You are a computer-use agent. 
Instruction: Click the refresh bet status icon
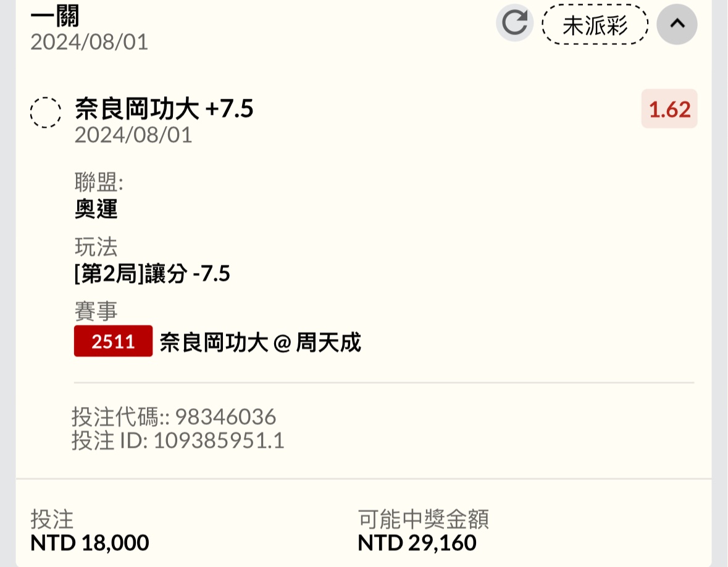coord(514,24)
